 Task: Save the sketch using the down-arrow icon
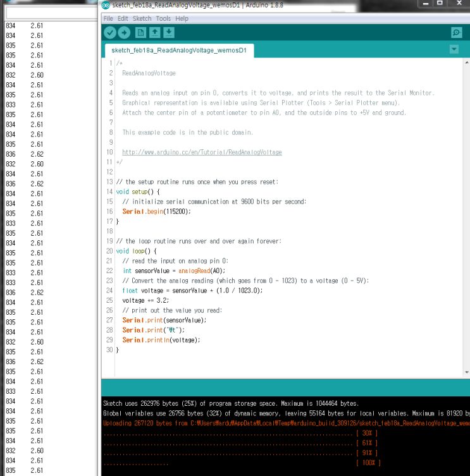coord(169,33)
